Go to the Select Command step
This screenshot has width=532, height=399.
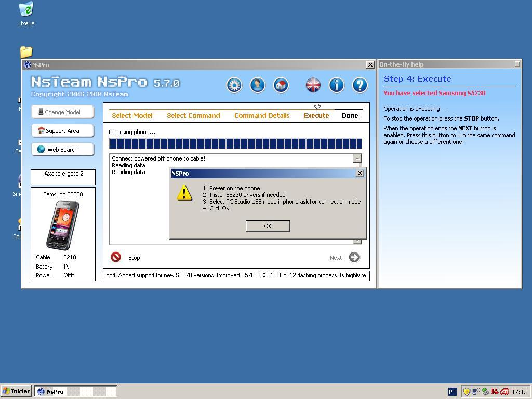coord(193,116)
